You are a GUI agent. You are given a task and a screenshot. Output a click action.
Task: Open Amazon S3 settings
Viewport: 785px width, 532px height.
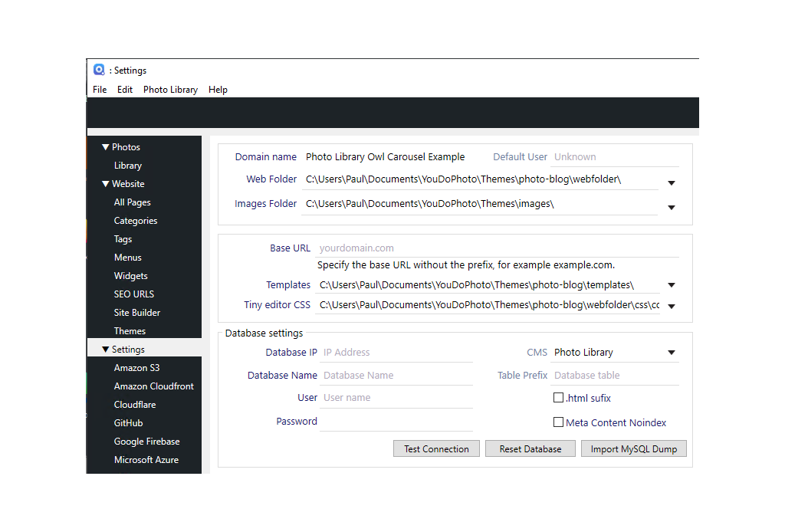pyautogui.click(x=136, y=368)
